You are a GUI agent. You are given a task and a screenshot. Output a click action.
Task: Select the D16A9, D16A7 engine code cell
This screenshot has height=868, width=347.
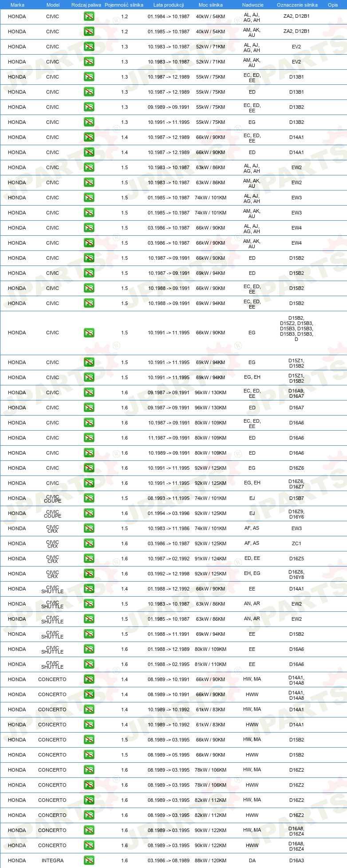coord(296,393)
